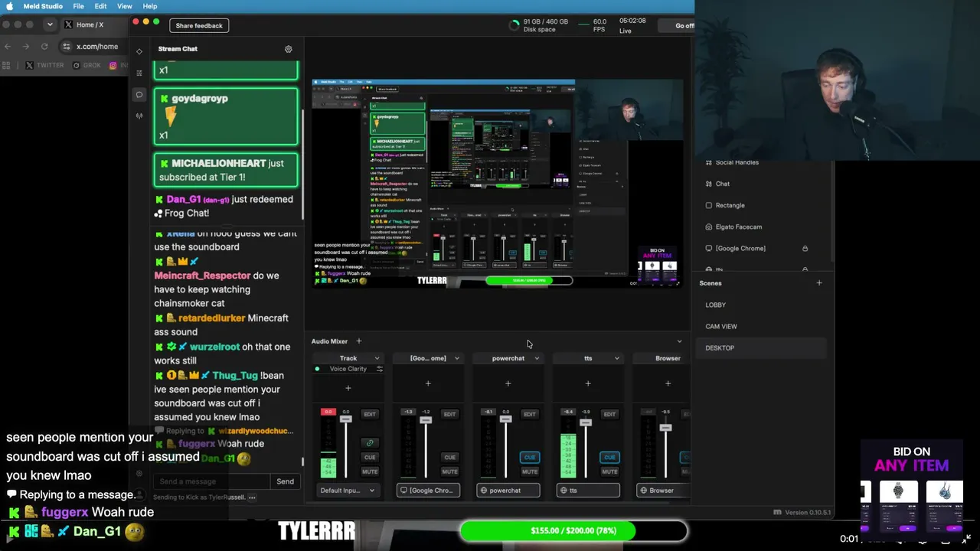
Task: Reload the page in the Chrome window
Action: (x=44, y=47)
